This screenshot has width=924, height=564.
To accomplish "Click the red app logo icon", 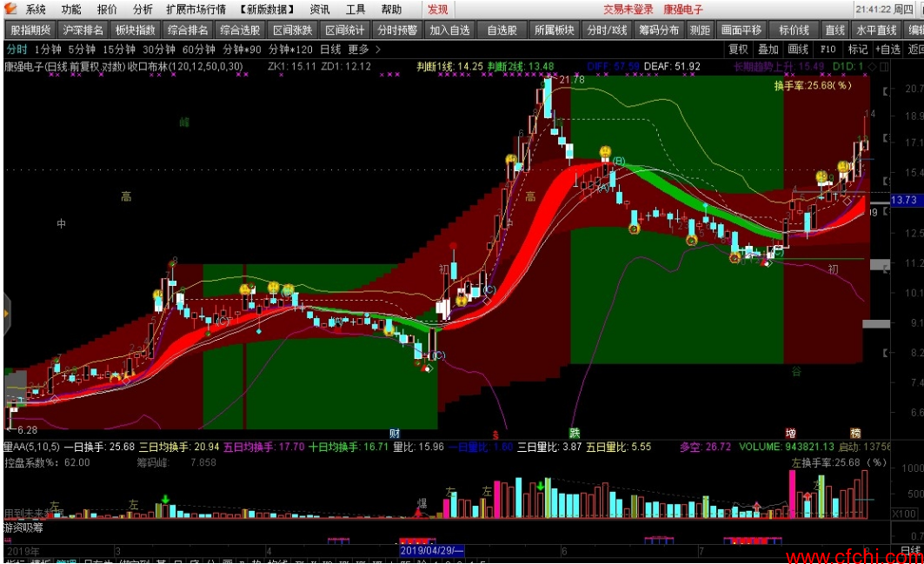I will 10,8.
